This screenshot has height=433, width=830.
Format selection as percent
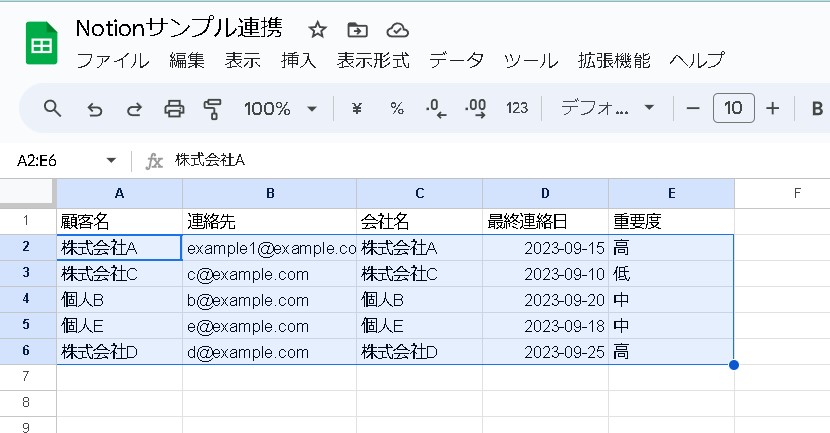click(x=397, y=108)
